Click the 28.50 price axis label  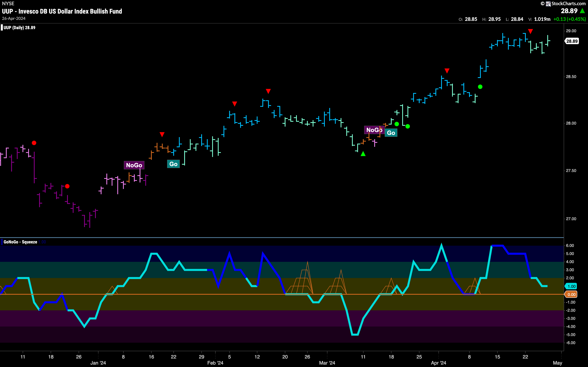point(571,77)
